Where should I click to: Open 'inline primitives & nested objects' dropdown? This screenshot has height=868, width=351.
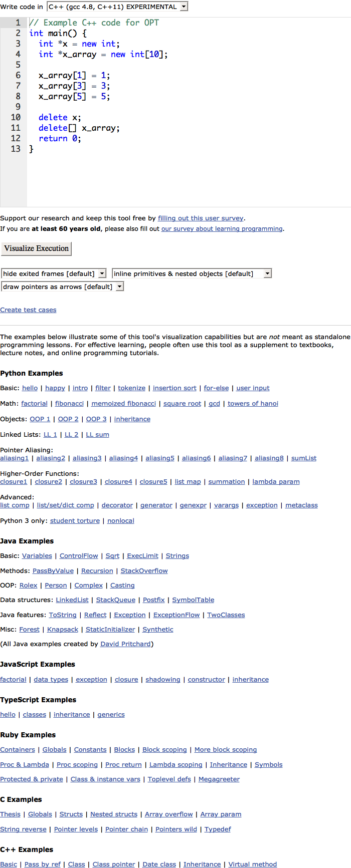pos(192,273)
